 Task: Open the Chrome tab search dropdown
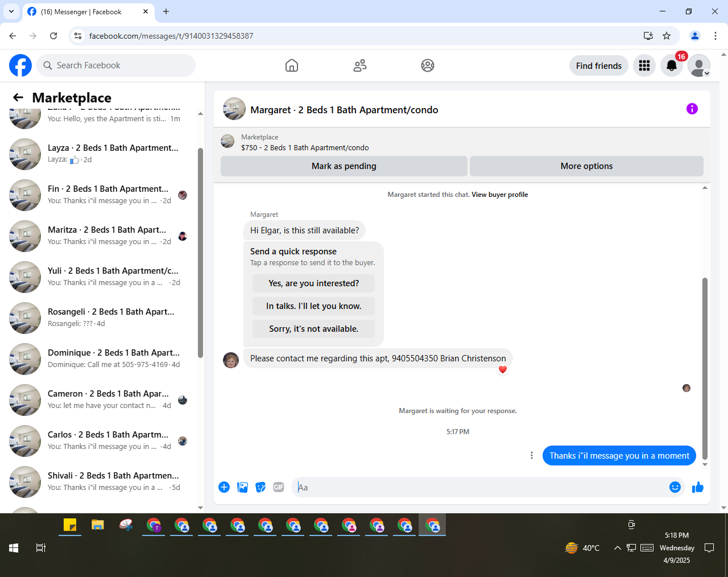click(11, 11)
